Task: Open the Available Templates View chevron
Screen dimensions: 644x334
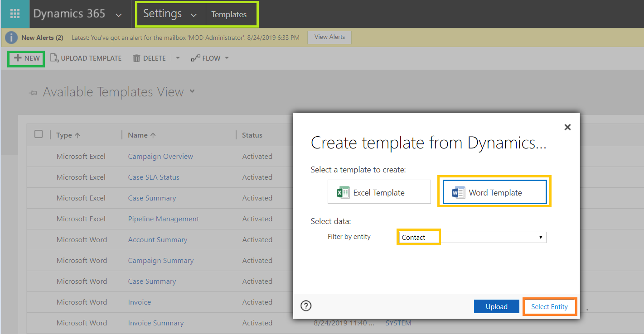Action: pos(192,91)
